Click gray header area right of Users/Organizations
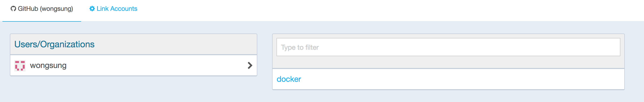This screenshot has height=102, width=644. (175, 44)
